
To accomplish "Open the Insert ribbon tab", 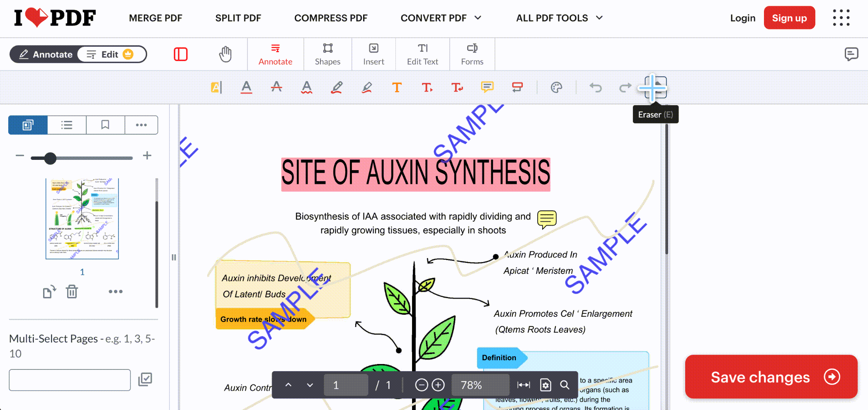I will pos(373,55).
